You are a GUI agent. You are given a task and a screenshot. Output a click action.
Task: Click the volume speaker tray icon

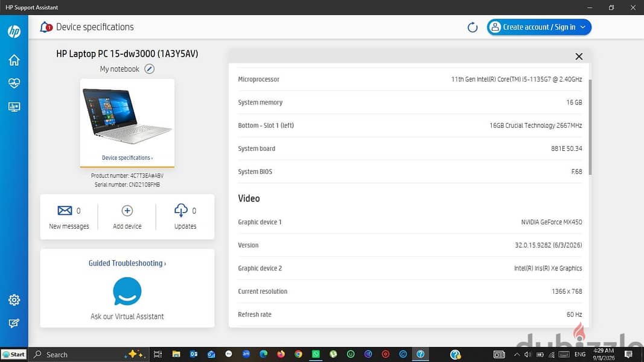pyautogui.click(x=528, y=355)
